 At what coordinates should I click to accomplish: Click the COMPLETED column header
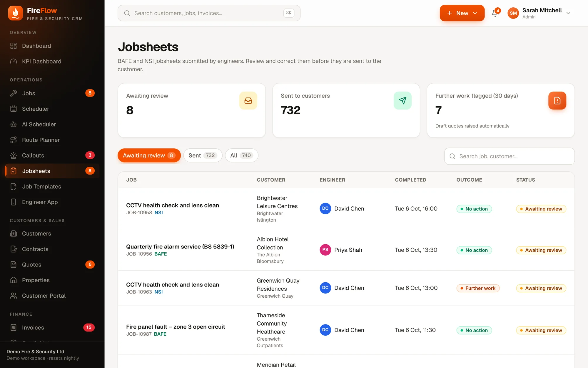pyautogui.click(x=410, y=180)
